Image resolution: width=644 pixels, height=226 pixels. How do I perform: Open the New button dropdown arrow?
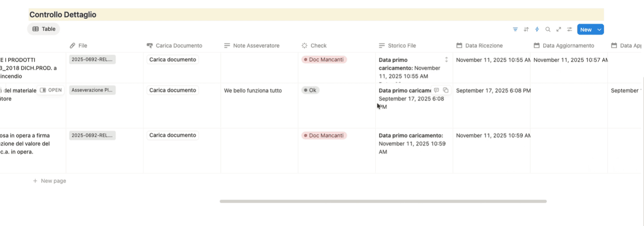tap(599, 29)
